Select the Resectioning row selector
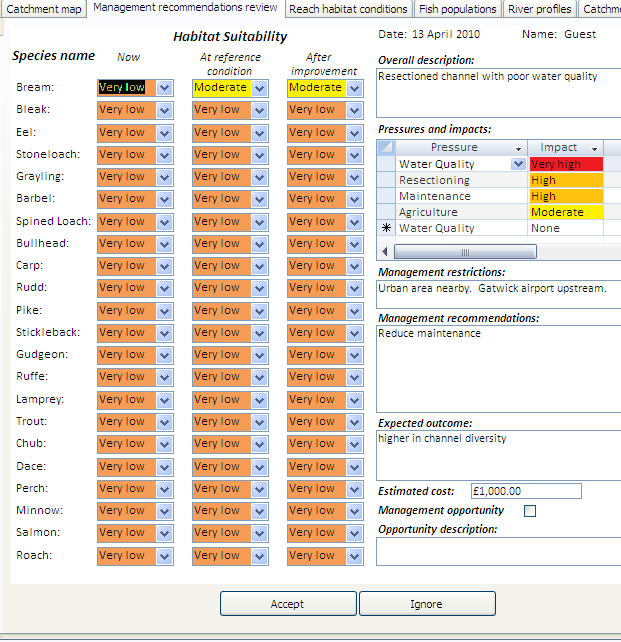 point(386,180)
